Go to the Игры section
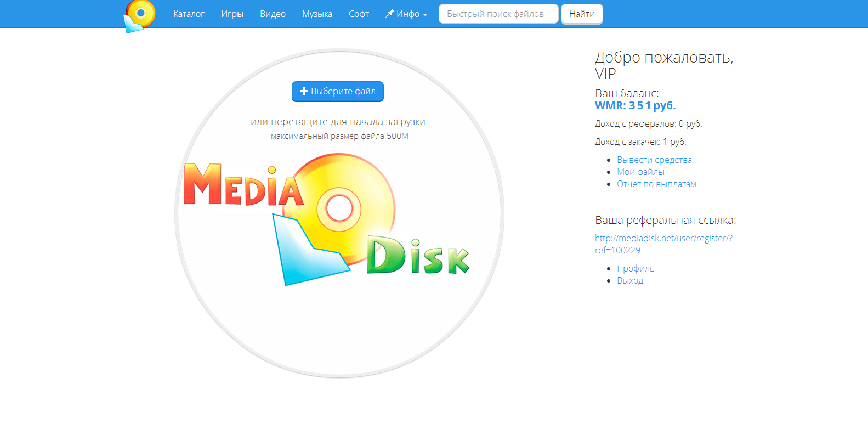The image size is (868, 429). pyautogui.click(x=232, y=14)
